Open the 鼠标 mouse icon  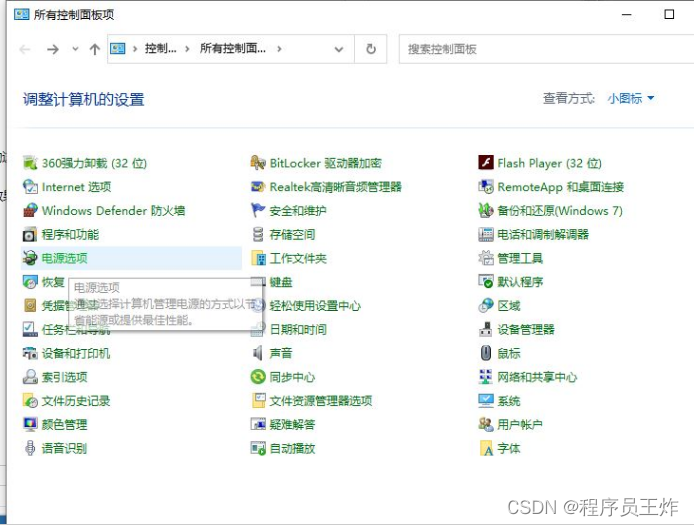point(486,353)
